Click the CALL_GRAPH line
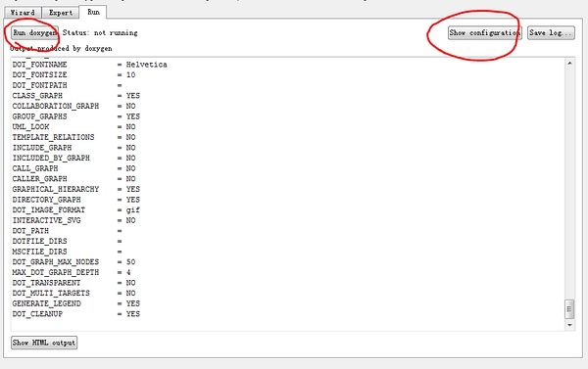588x369 pixels. click(73, 168)
